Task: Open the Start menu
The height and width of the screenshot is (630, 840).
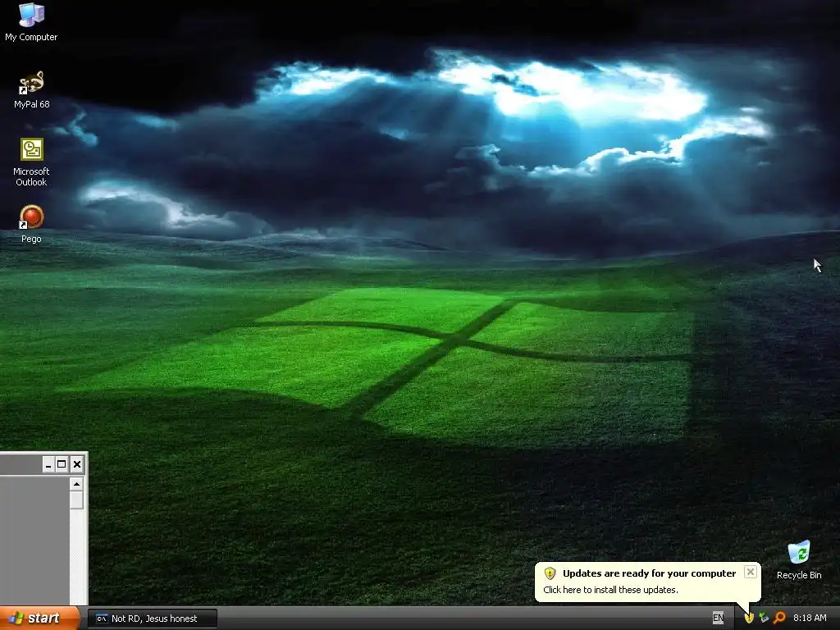Action: point(39,619)
